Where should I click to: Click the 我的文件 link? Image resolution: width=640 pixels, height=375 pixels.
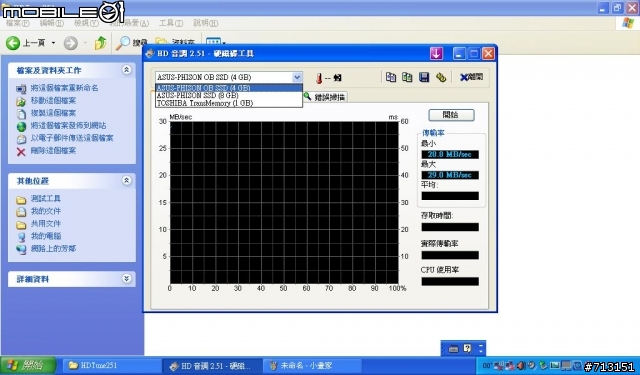46,211
